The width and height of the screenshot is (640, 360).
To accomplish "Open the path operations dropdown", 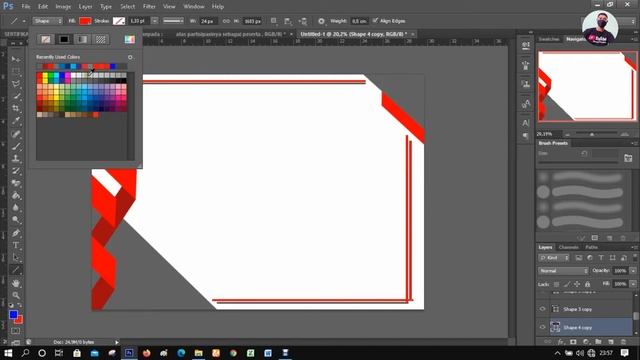I will coord(273,21).
